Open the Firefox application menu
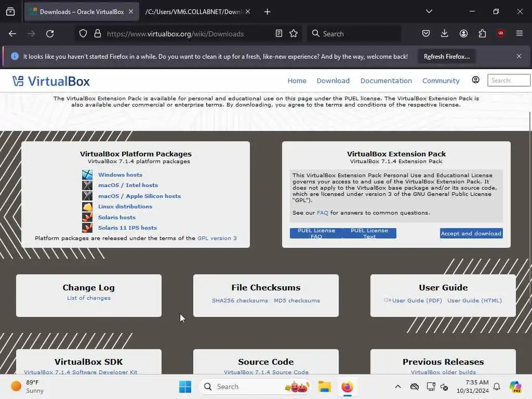Image resolution: width=532 pixels, height=399 pixels. point(520,33)
